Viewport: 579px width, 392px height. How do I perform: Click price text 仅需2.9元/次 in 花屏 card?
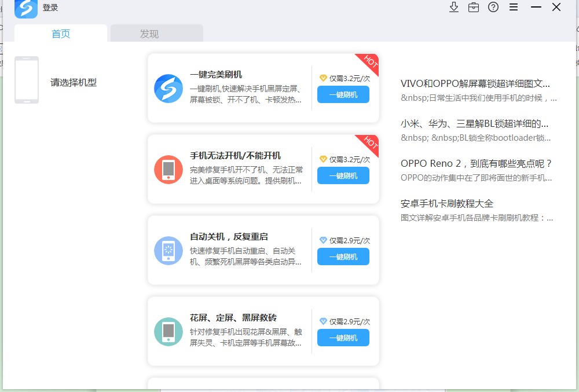[x=350, y=321]
